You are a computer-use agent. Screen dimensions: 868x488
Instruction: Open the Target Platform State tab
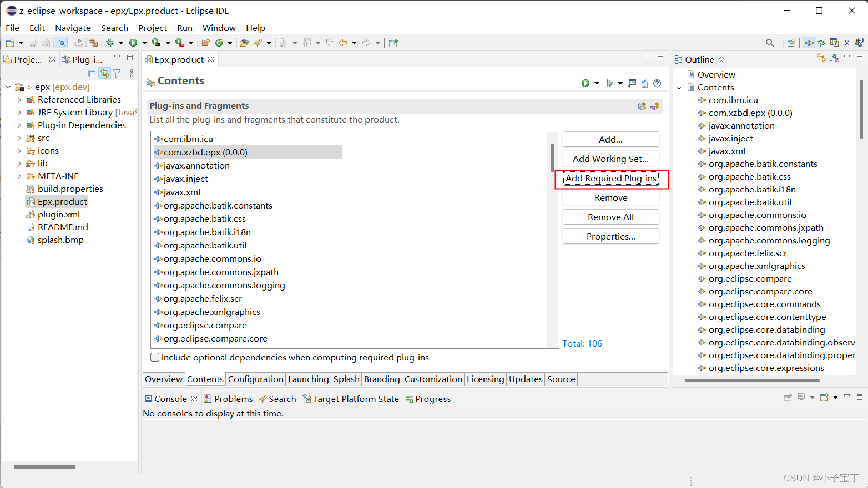(x=351, y=399)
